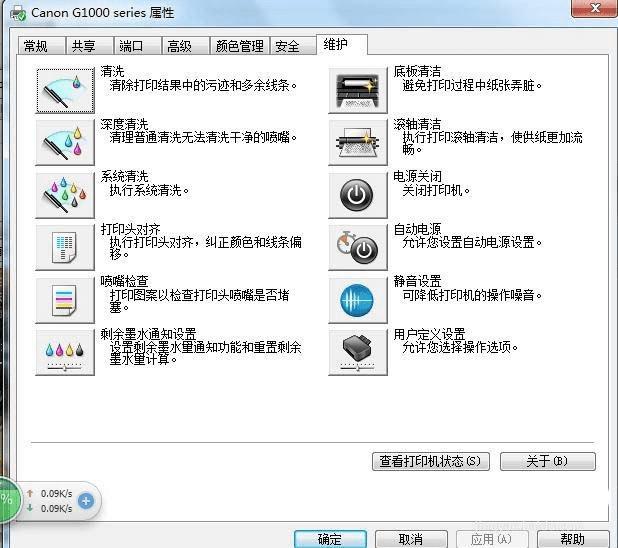The height and width of the screenshot is (548, 618).
Task: Open 打印头对齐 print head alignment icon
Action: point(65,247)
